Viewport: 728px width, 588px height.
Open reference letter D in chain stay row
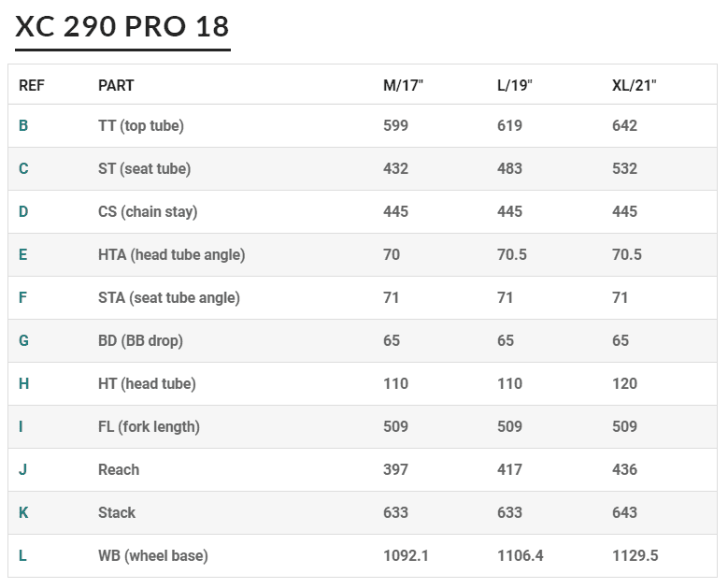pos(23,211)
